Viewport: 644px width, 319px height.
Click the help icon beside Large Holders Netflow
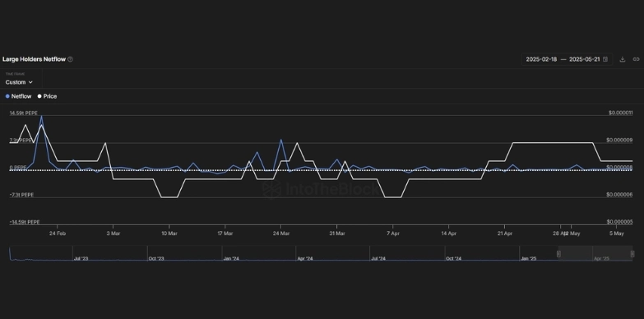[x=70, y=59]
